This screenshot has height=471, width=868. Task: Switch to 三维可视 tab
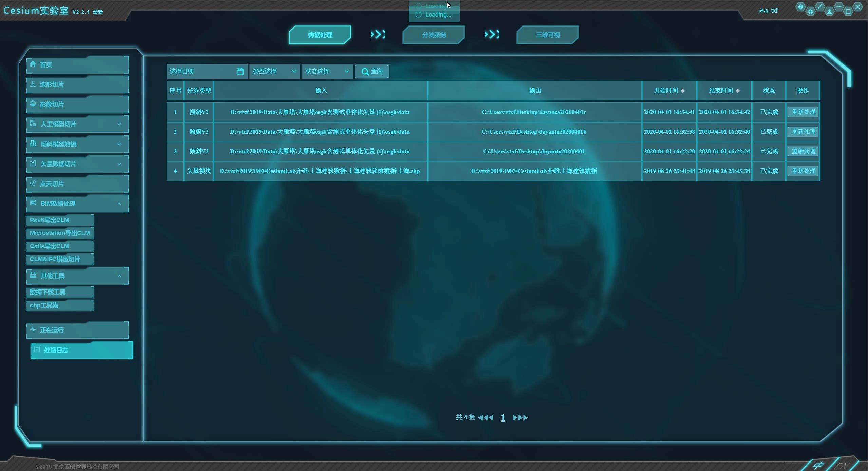coord(547,35)
